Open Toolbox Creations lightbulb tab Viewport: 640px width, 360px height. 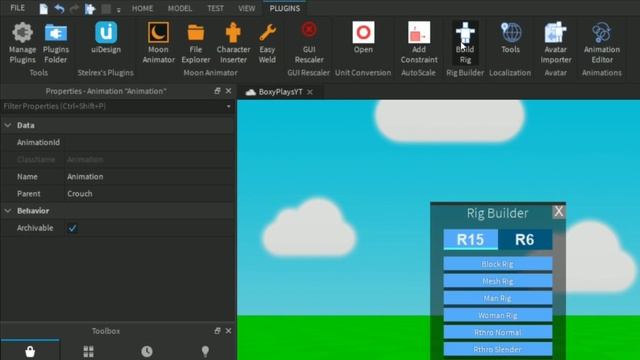205,351
